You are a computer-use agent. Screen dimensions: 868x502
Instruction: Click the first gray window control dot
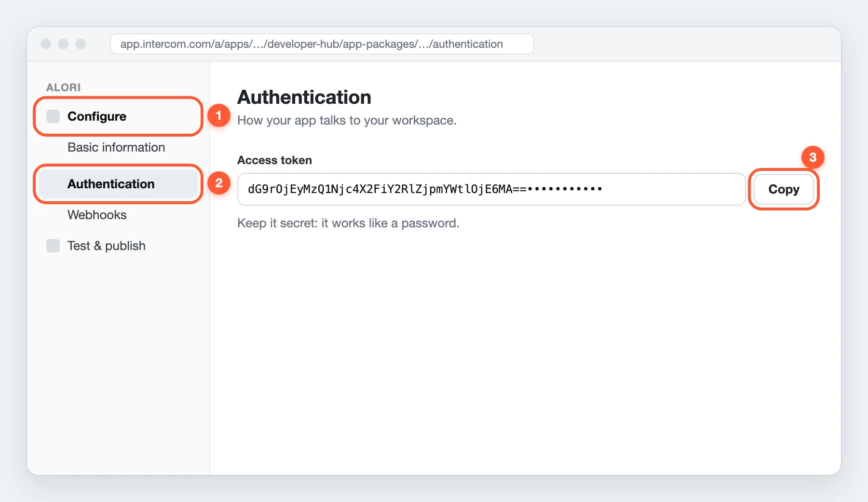click(x=46, y=44)
